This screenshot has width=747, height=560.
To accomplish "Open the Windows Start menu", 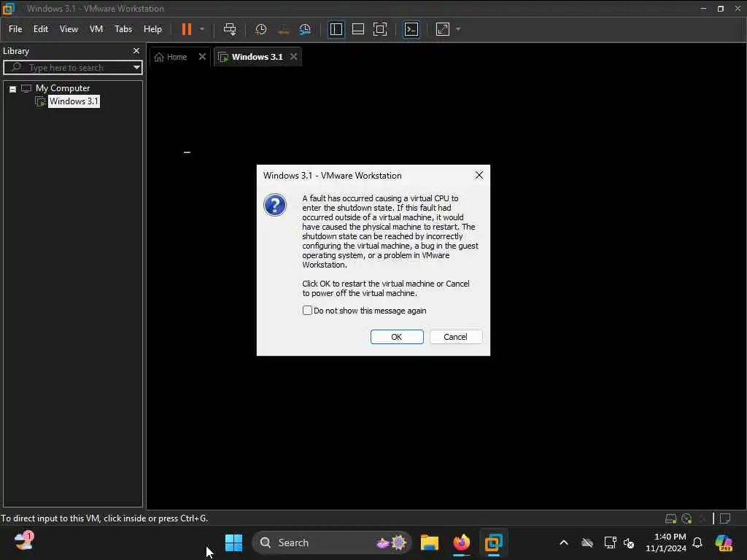I will pyautogui.click(x=233, y=542).
